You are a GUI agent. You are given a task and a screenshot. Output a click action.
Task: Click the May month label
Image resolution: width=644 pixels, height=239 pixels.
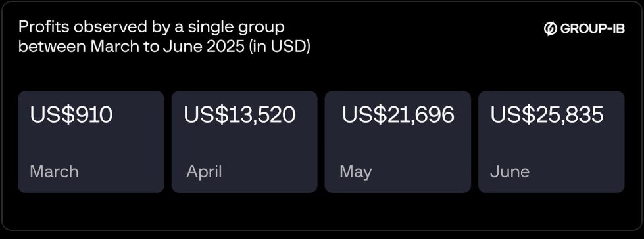[356, 172]
